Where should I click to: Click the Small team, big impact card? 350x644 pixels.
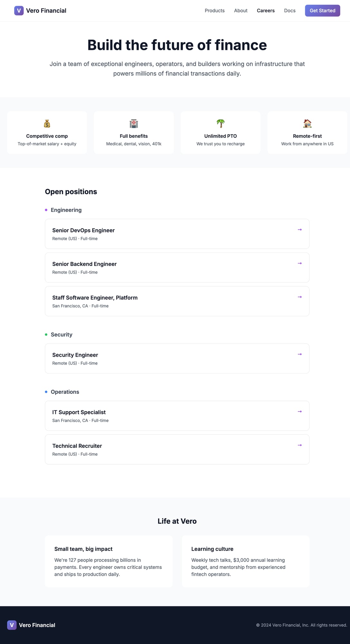point(109,561)
